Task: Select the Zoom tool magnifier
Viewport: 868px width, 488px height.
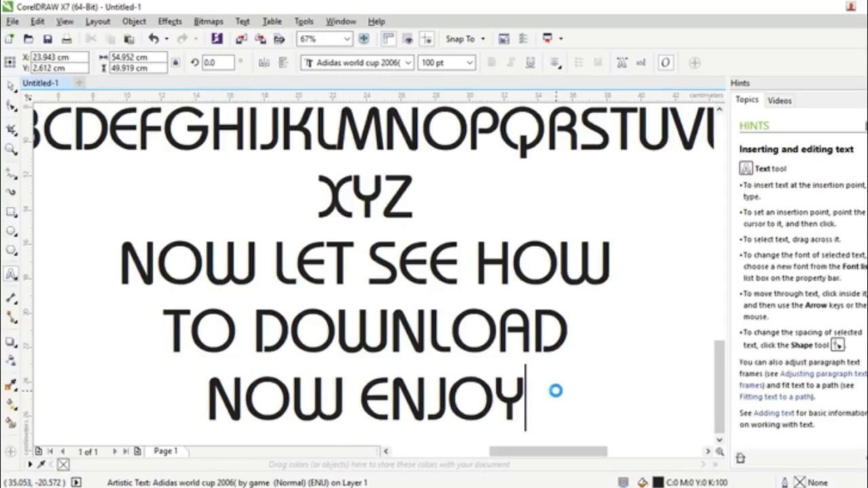Action: click(x=11, y=149)
